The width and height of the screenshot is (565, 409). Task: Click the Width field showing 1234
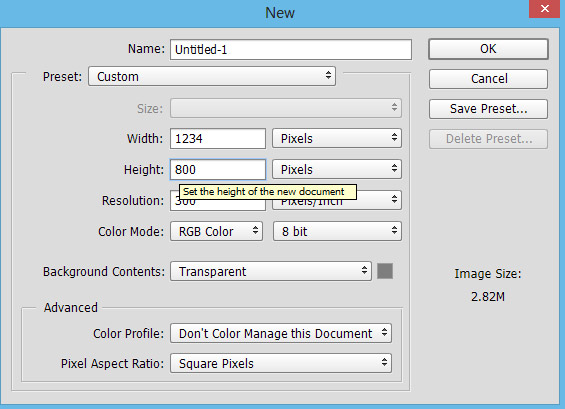point(218,138)
